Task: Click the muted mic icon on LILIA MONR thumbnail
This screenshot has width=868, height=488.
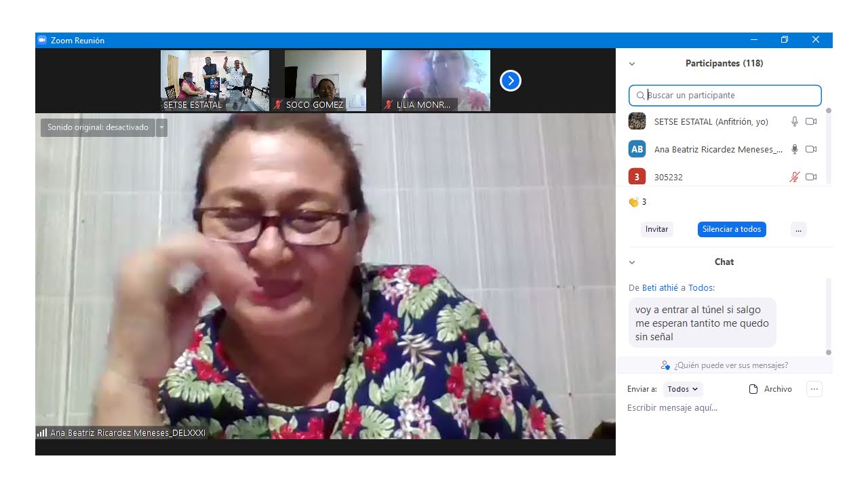Action: point(389,105)
